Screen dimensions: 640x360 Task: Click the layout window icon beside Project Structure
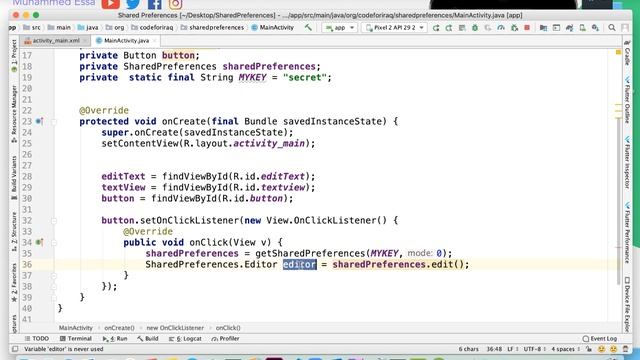556,28
